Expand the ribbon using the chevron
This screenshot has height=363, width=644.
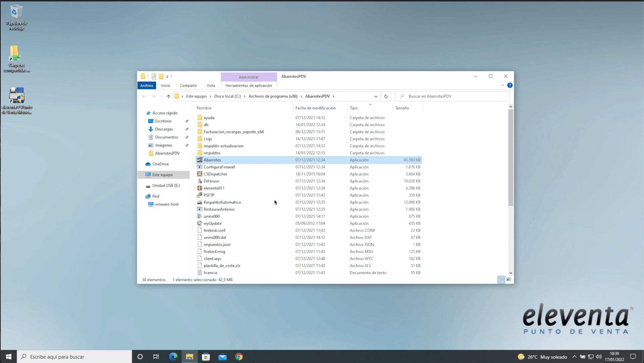pyautogui.click(x=502, y=85)
